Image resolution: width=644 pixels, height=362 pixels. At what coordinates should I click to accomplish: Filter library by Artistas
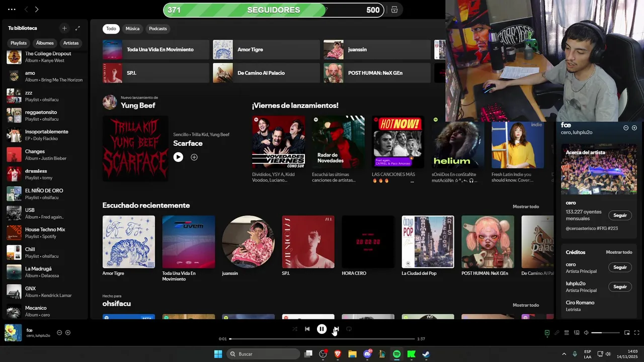tap(71, 43)
